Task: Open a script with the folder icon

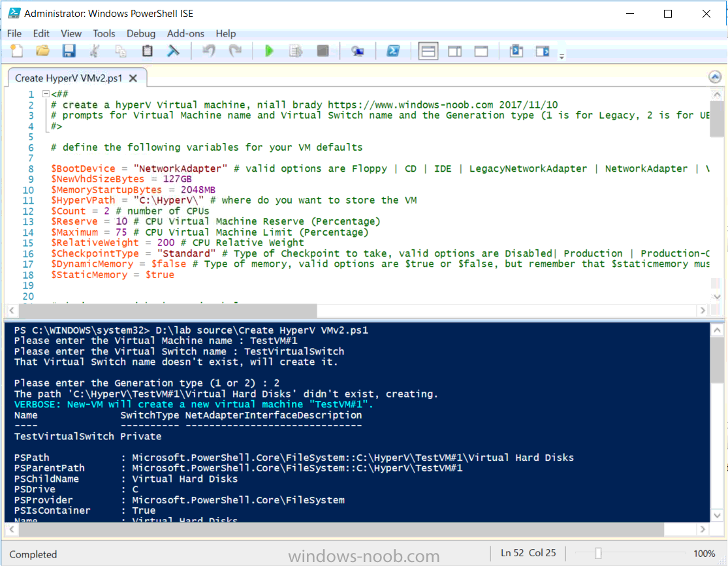Action: click(42, 51)
